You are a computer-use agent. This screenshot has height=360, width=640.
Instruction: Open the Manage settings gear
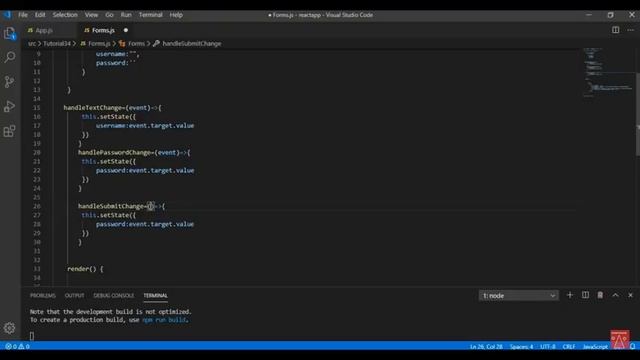pyautogui.click(x=9, y=327)
